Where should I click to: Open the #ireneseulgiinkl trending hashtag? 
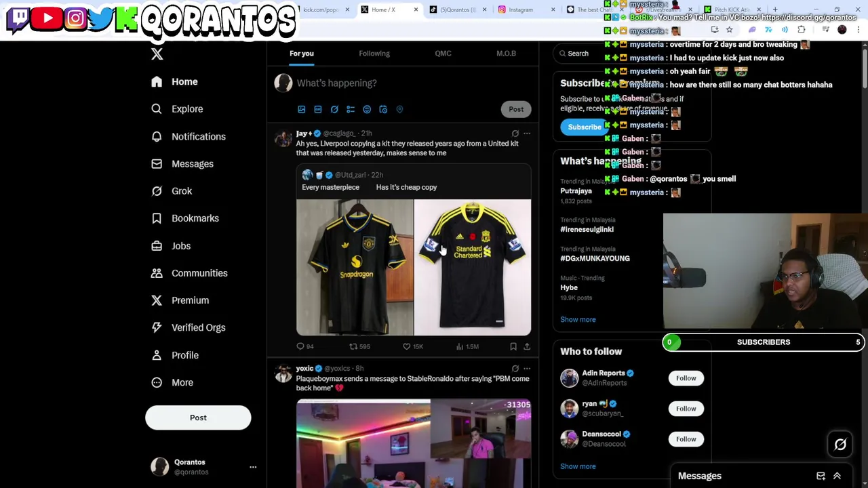pos(587,229)
